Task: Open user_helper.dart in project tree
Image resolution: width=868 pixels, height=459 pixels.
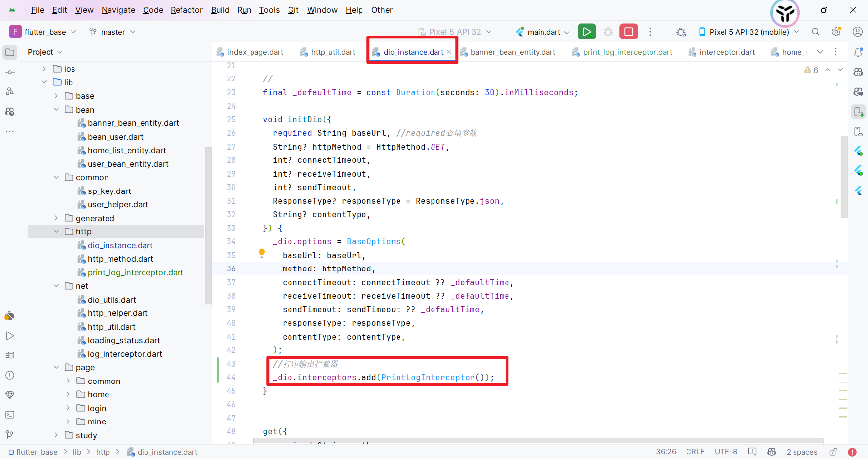Action: pos(118,204)
